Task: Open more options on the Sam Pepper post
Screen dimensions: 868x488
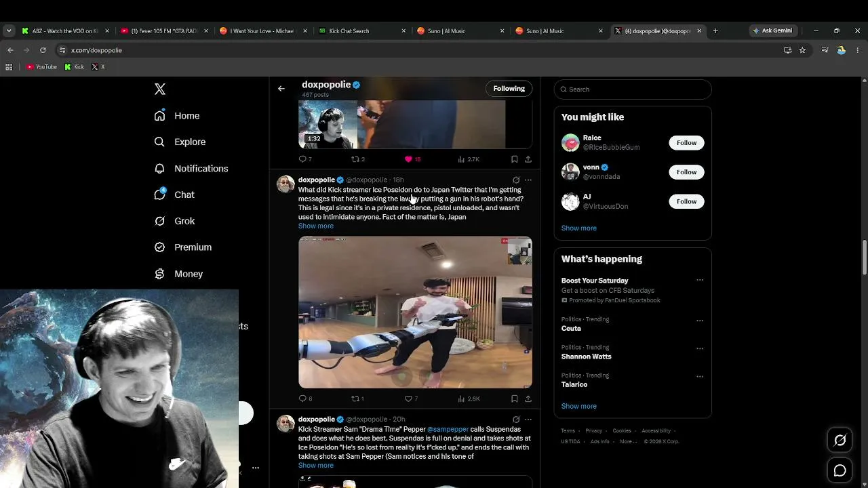Action: pos(528,420)
